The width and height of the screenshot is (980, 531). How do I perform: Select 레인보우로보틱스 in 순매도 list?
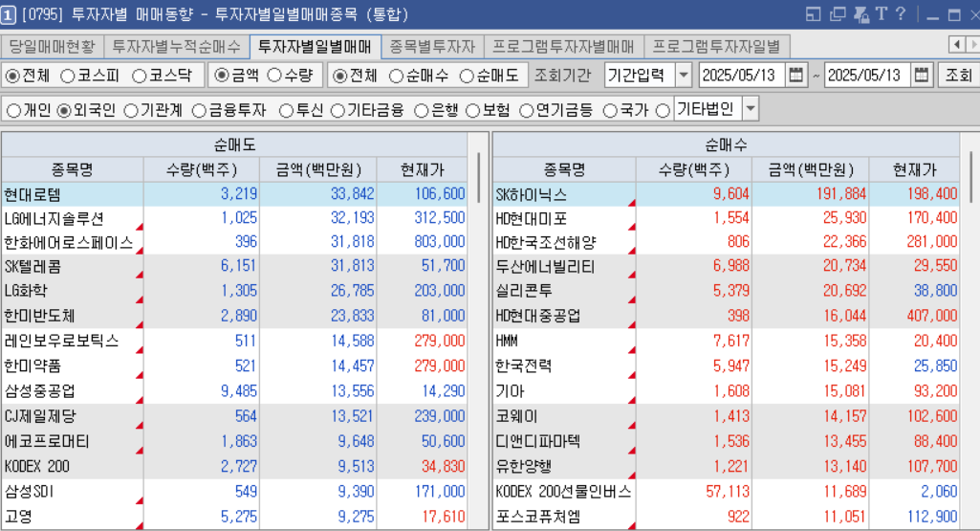(x=61, y=342)
